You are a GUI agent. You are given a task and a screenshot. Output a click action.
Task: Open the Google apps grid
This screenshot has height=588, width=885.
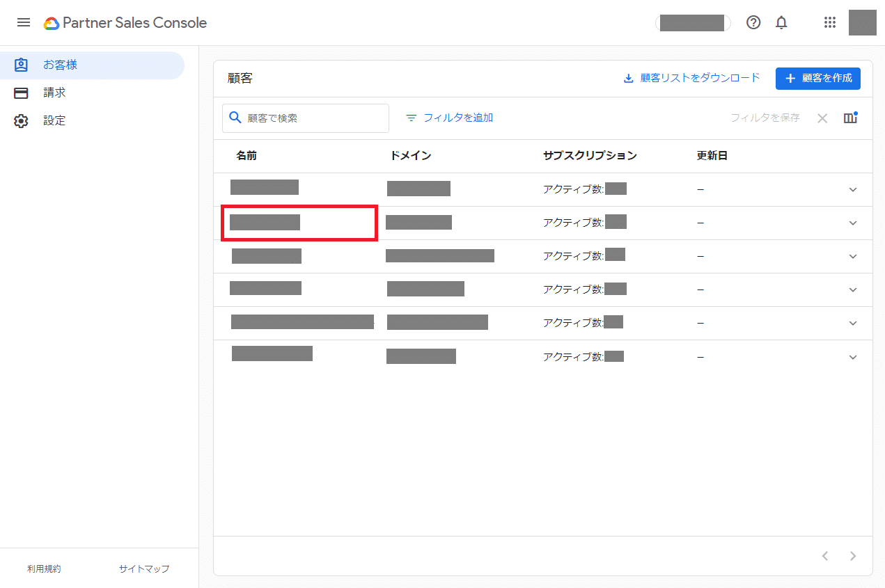click(x=829, y=22)
